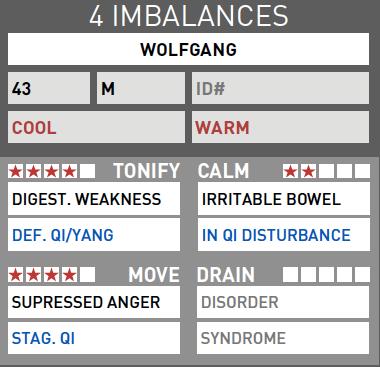The width and height of the screenshot is (380, 367).
Task: Click the ID# input field
Action: point(280,88)
